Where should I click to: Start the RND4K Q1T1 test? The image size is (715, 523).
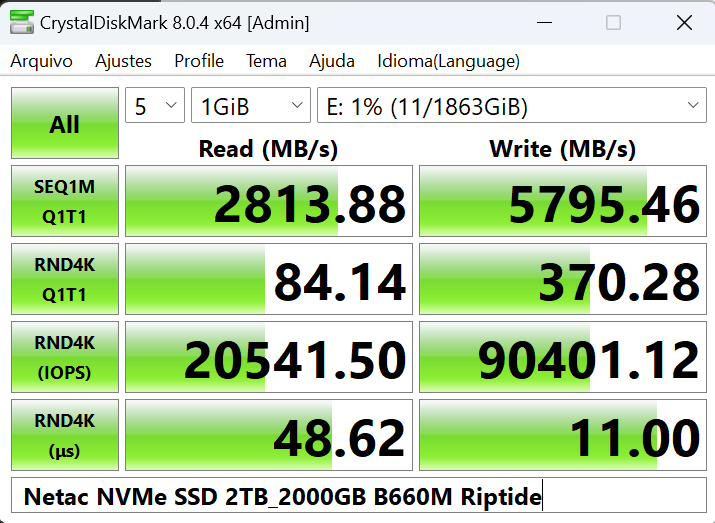point(65,279)
